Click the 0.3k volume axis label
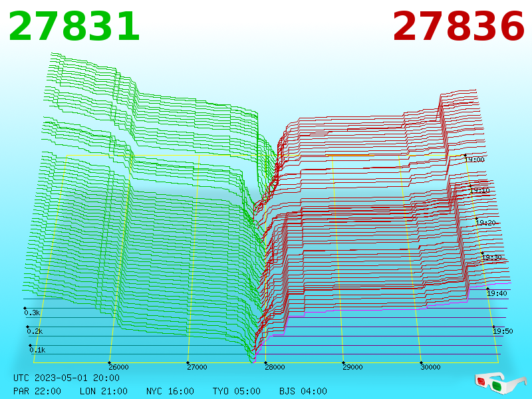 pyautogui.click(x=32, y=313)
